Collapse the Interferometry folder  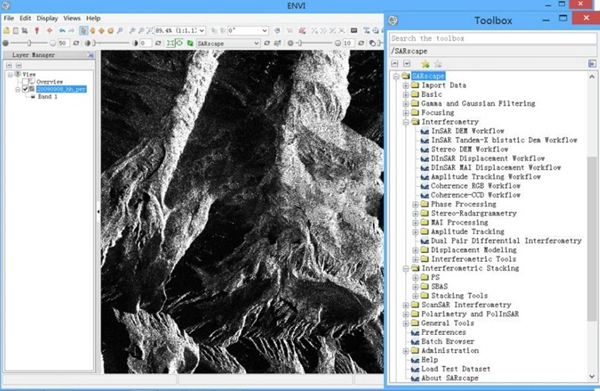pyautogui.click(x=406, y=122)
